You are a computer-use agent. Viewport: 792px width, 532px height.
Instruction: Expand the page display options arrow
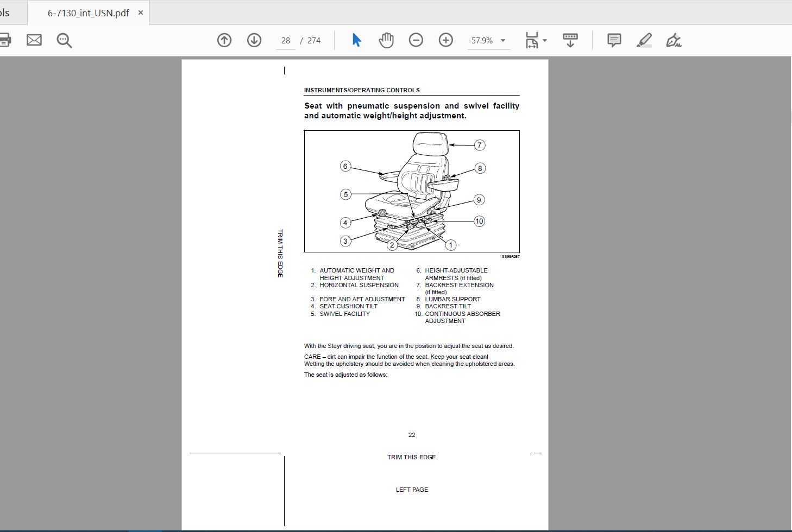[545, 41]
